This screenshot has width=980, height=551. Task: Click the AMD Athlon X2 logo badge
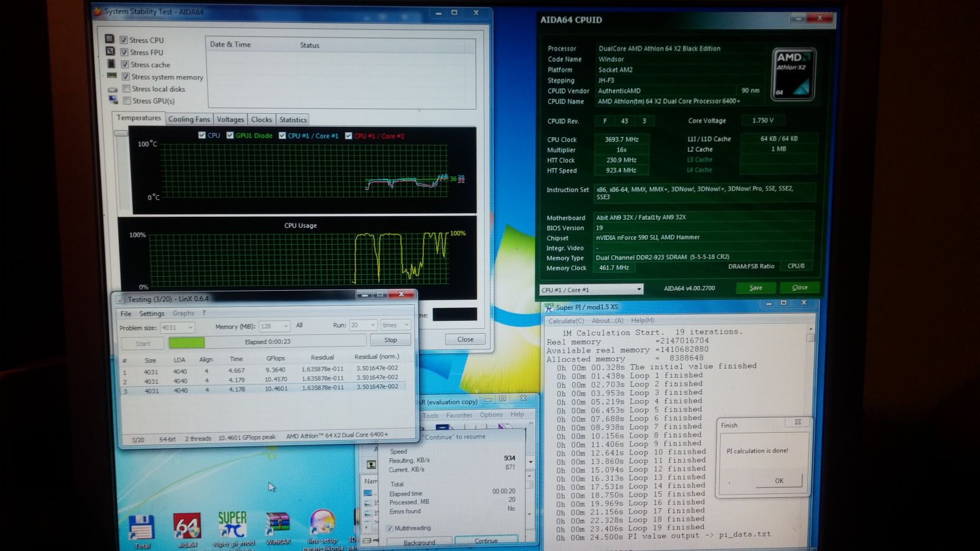click(793, 74)
